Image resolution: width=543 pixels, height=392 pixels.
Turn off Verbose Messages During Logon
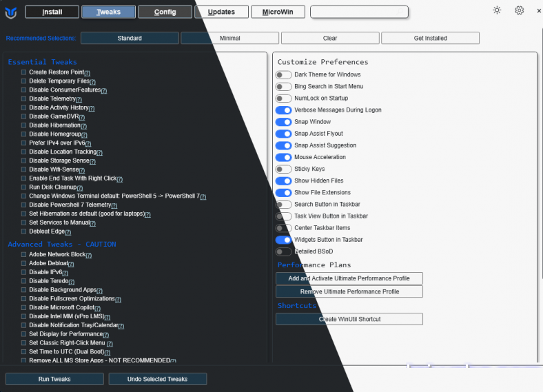[x=283, y=110]
